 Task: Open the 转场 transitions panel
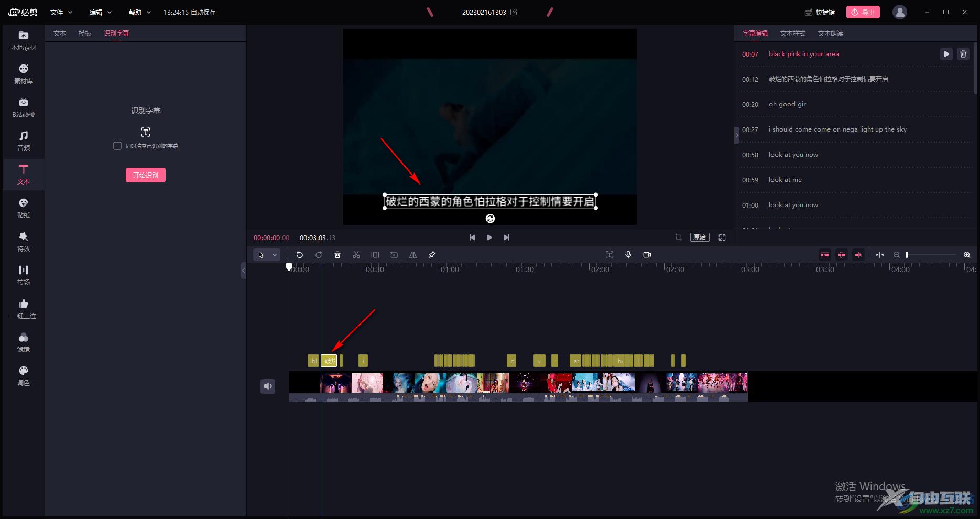(24, 276)
